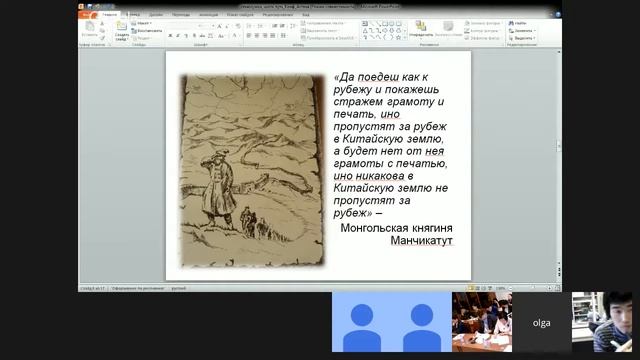Screen dimensions: 640x360
Task: Decrease font size with the small A icon
Action: [x=227, y=26]
